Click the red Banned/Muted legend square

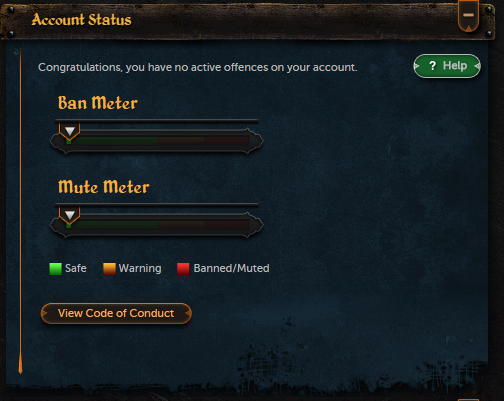coord(183,269)
